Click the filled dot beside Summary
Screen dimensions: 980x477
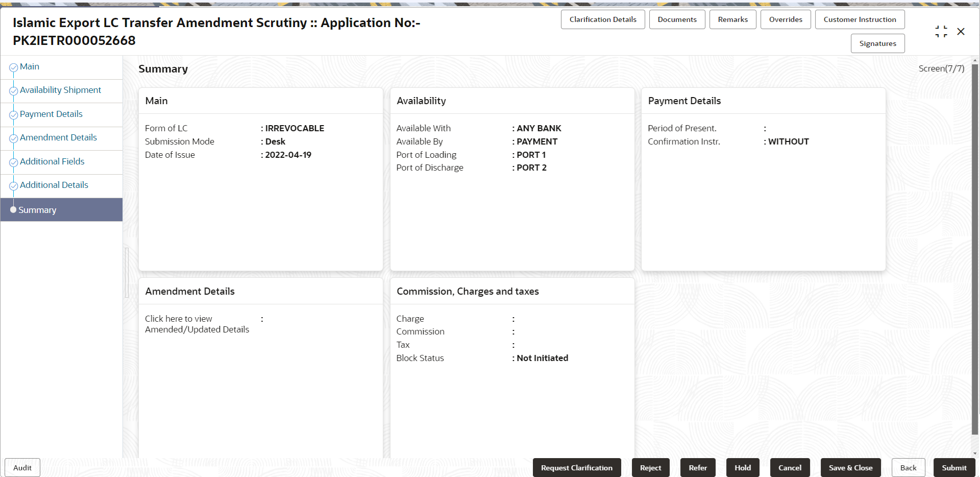coord(13,209)
